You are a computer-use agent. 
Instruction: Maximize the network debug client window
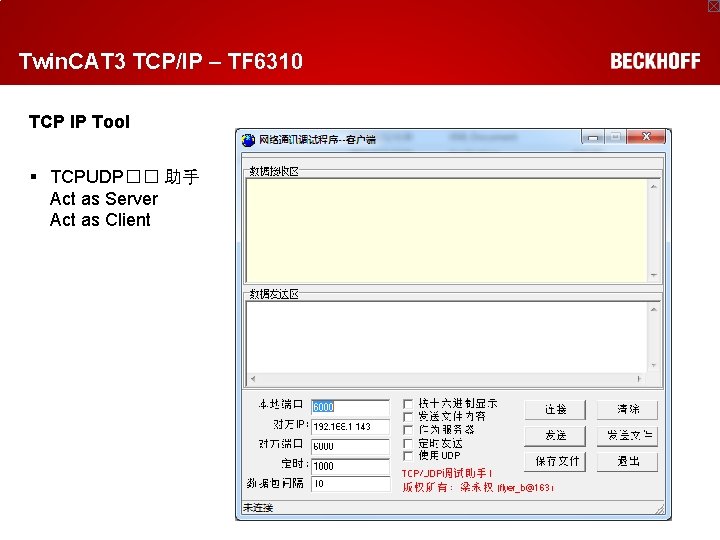pyautogui.click(x=615, y=137)
